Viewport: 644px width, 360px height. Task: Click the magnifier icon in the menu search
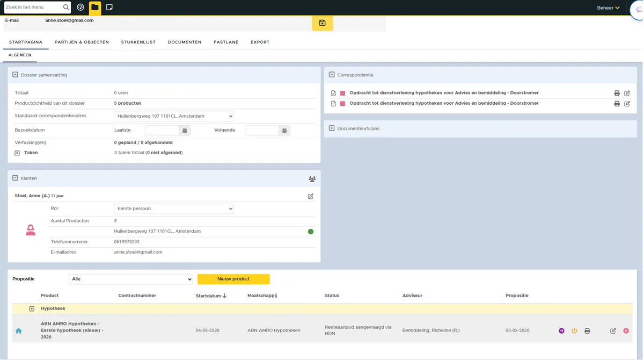[x=66, y=8]
